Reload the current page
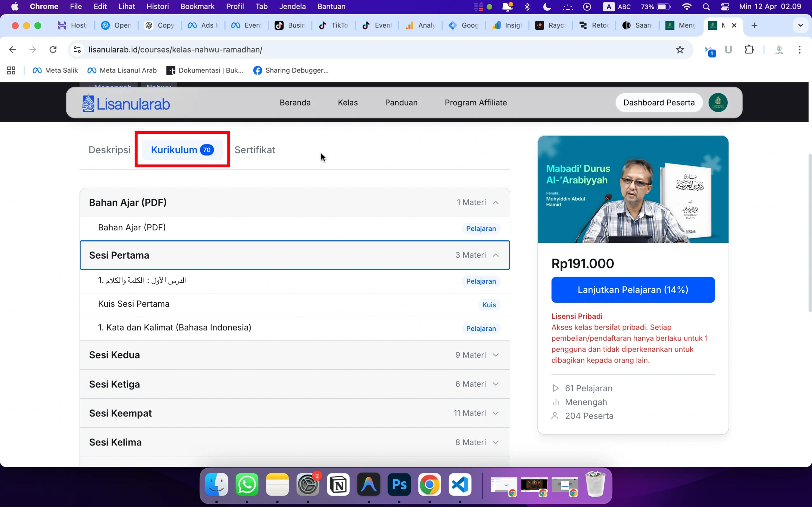The height and width of the screenshot is (507, 812). 53,50
